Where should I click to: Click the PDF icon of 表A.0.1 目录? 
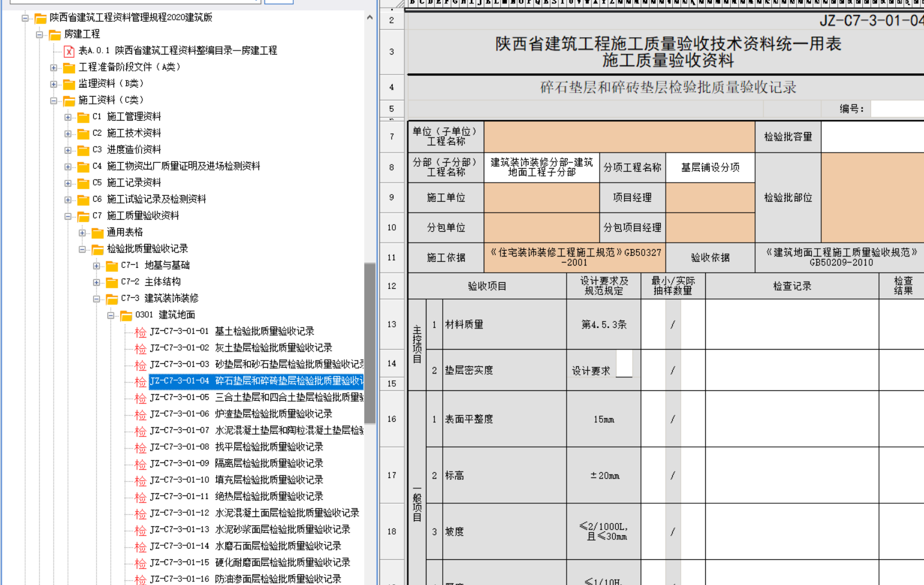tap(69, 51)
